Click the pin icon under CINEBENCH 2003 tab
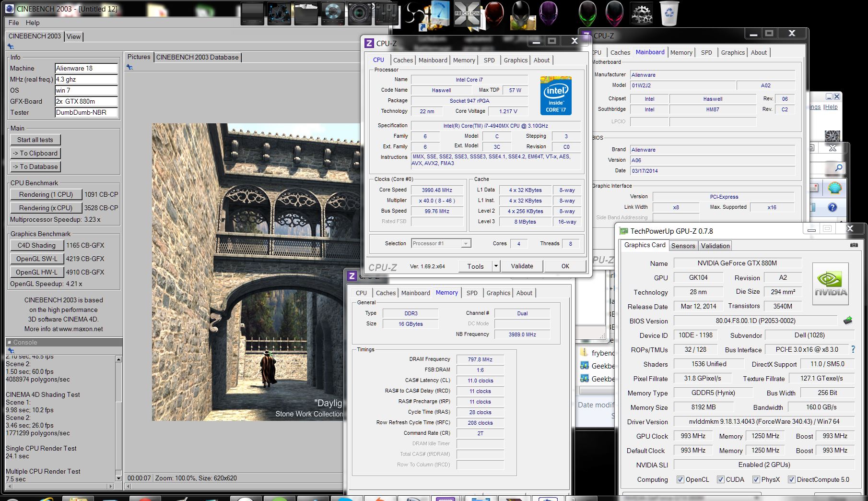The width and height of the screenshot is (868, 501). 11,47
